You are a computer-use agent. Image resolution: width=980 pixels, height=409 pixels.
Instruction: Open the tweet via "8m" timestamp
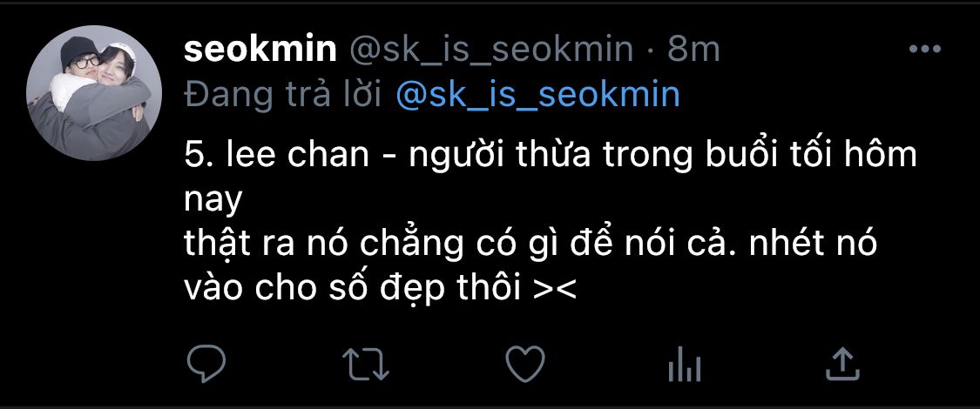pos(693,50)
